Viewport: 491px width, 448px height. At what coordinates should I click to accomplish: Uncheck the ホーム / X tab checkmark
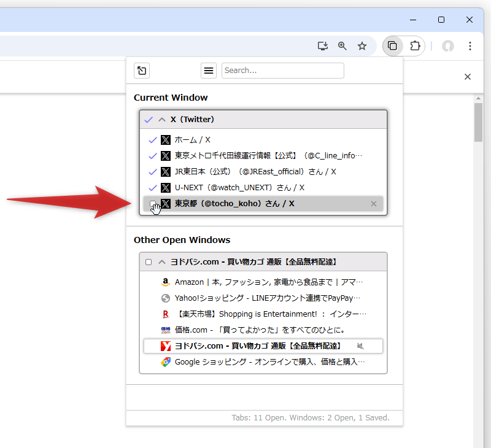click(x=152, y=140)
